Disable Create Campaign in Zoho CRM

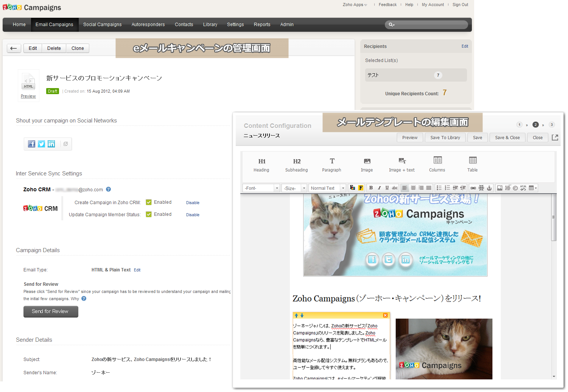tap(193, 203)
